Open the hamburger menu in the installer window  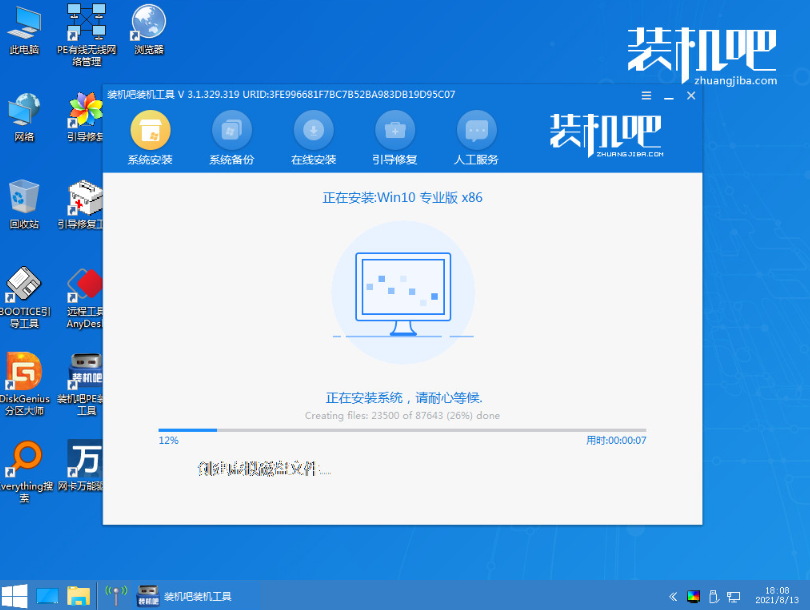click(x=645, y=95)
